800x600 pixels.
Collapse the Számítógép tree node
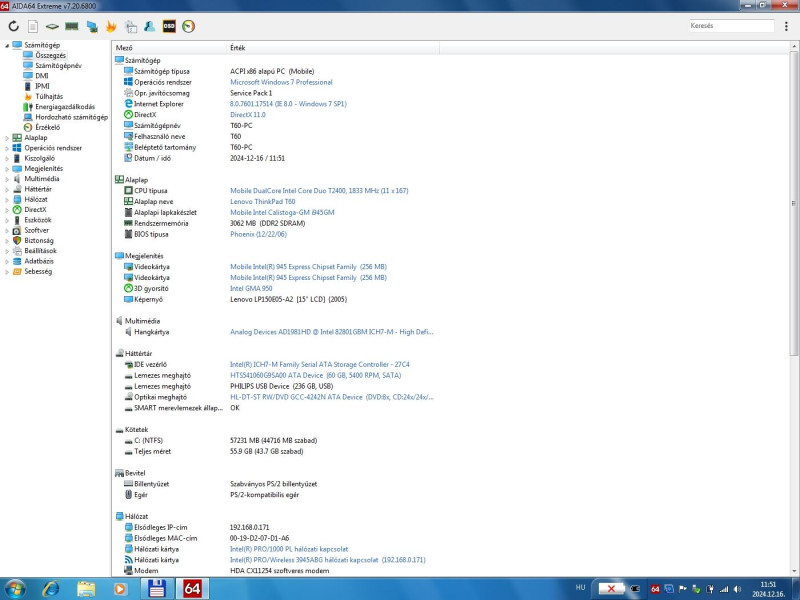pyautogui.click(x=7, y=45)
